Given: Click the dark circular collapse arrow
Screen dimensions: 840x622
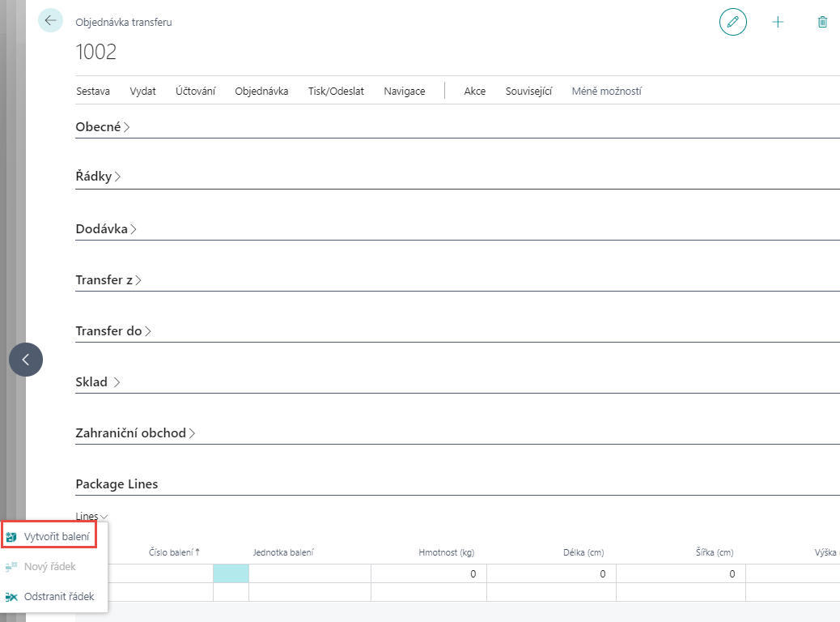Looking at the screenshot, I should 26,360.
